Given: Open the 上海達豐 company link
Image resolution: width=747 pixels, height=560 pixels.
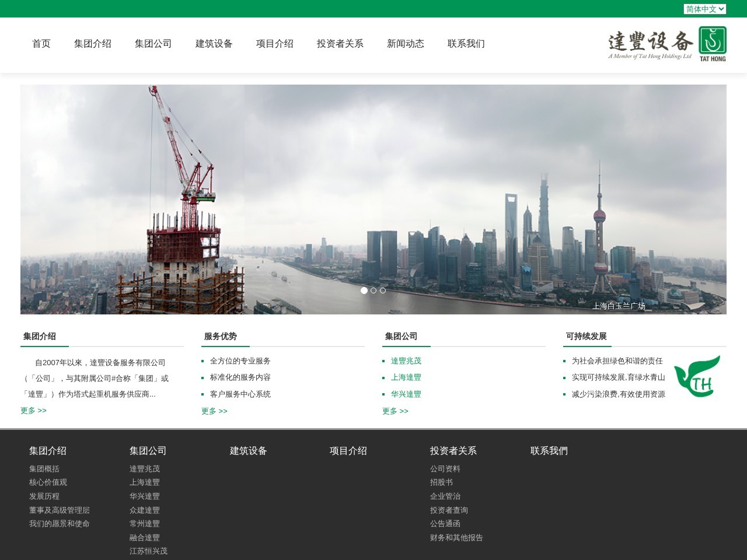Looking at the screenshot, I should [406, 377].
